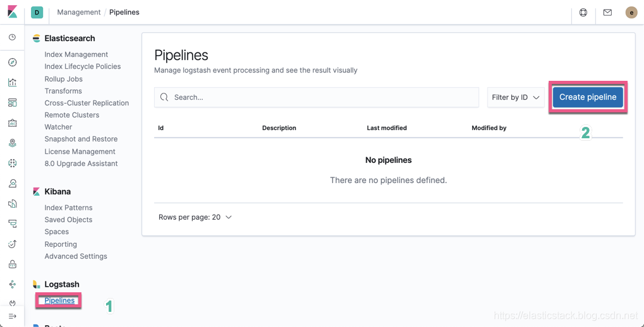The width and height of the screenshot is (644, 327).
Task: Open Visualize from the chart sidebar icon
Action: coord(13,83)
